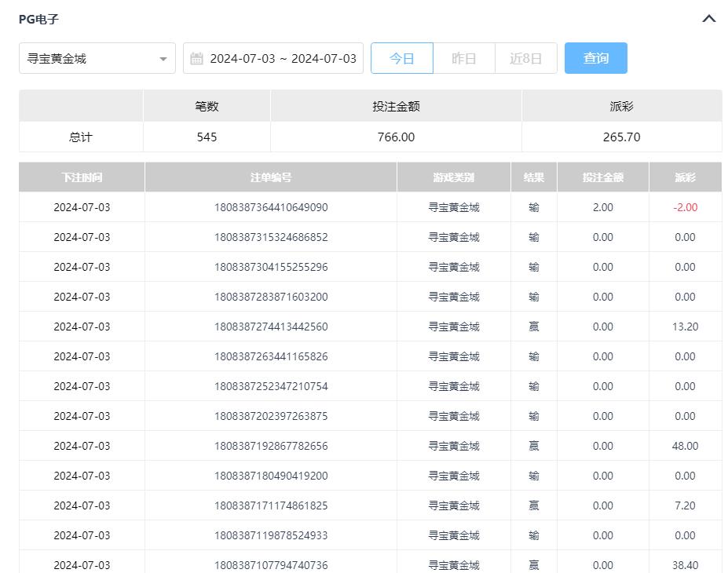The height and width of the screenshot is (573, 728).
Task: Click the 投注金额 table column header
Action: (x=602, y=177)
